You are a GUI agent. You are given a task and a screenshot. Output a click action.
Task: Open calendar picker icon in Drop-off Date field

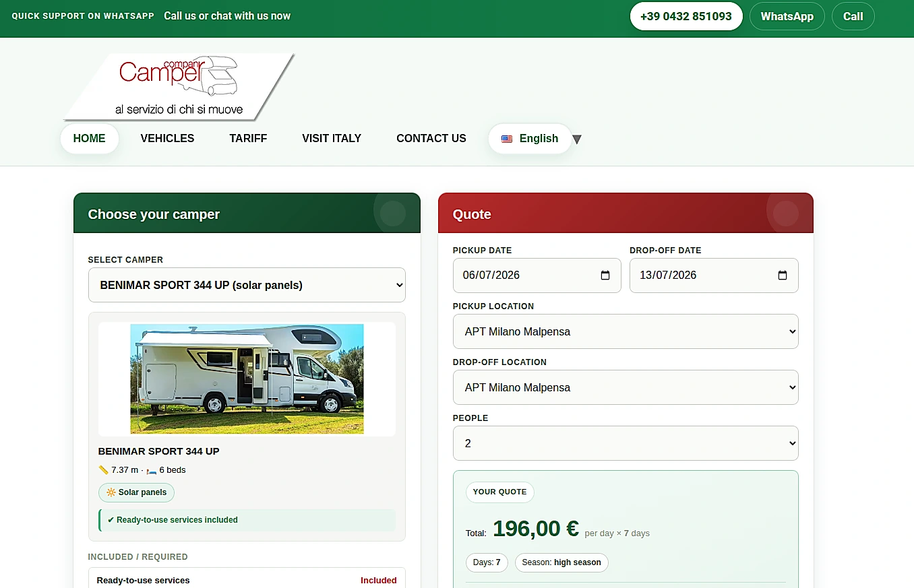782,275
